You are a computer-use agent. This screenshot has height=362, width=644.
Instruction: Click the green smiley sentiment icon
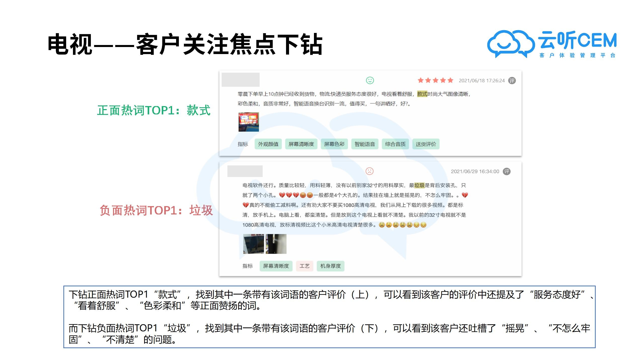(x=370, y=81)
